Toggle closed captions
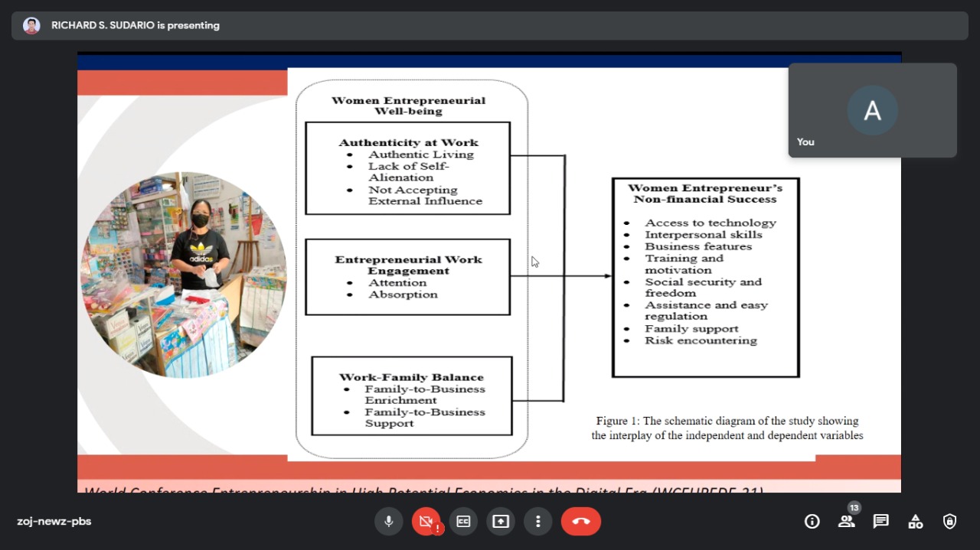Image resolution: width=980 pixels, height=550 pixels. [463, 522]
